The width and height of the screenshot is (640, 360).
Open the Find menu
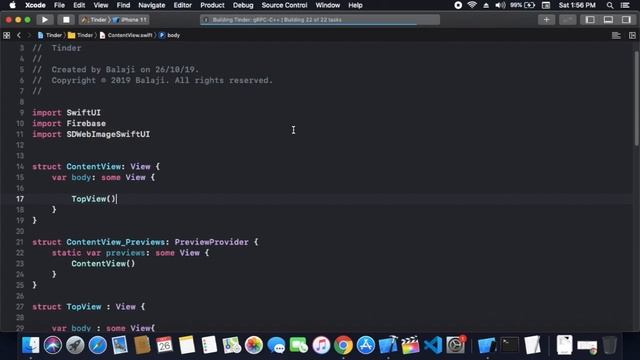click(123, 5)
